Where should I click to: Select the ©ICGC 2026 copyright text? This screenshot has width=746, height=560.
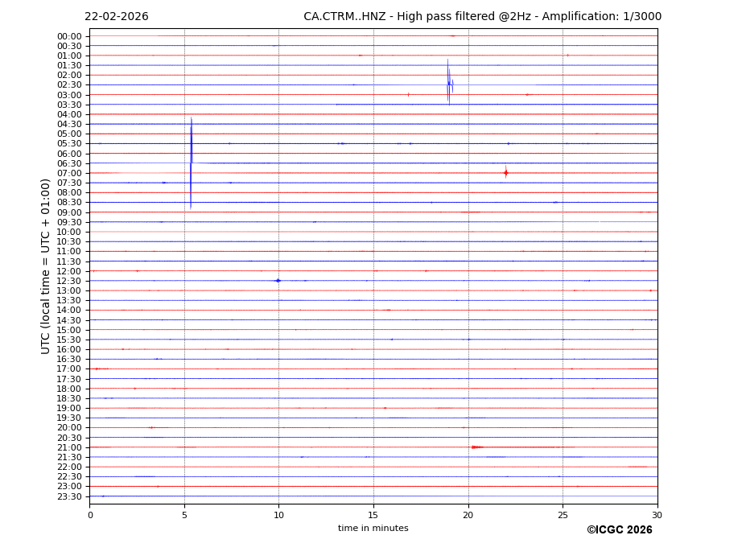pos(619,530)
